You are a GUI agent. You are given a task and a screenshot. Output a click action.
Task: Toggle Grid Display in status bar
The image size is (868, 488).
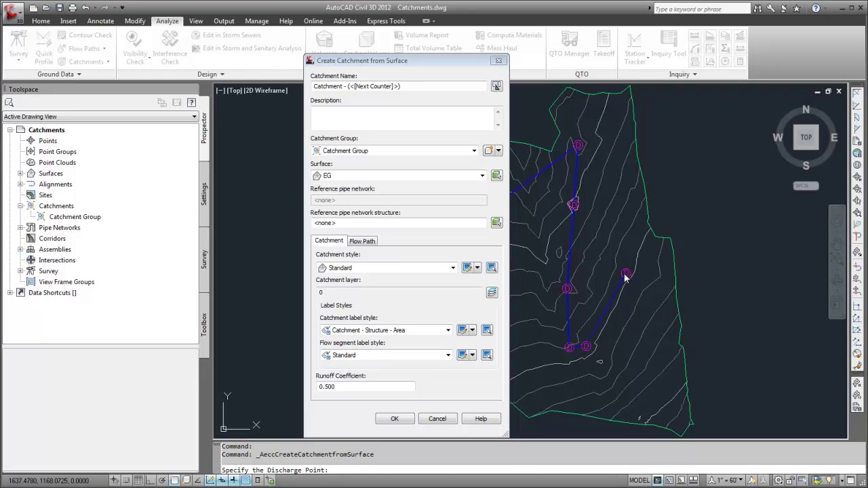click(138, 481)
